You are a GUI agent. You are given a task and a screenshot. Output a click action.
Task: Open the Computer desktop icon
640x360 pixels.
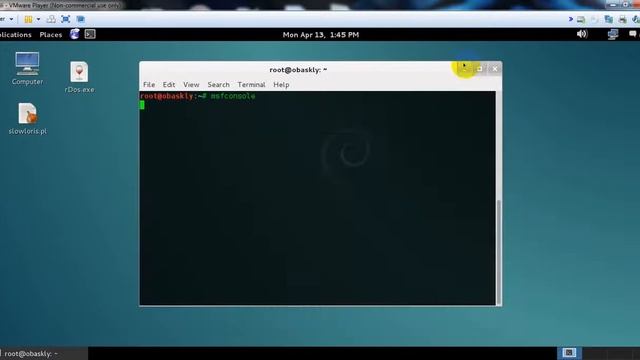(27, 68)
